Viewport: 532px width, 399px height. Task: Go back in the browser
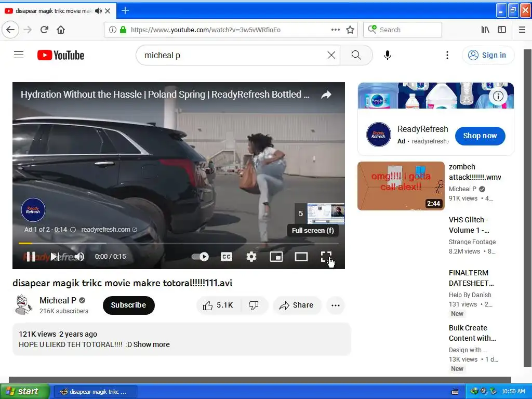[10, 30]
